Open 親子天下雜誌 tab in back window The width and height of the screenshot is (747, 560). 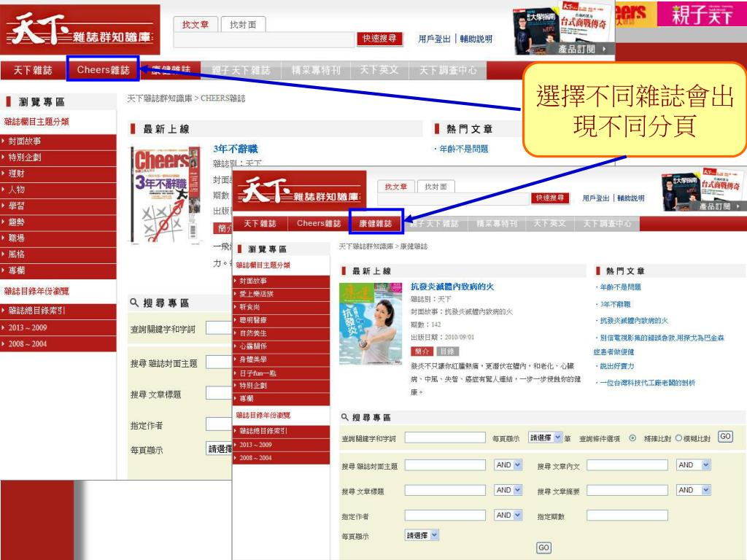(241, 70)
